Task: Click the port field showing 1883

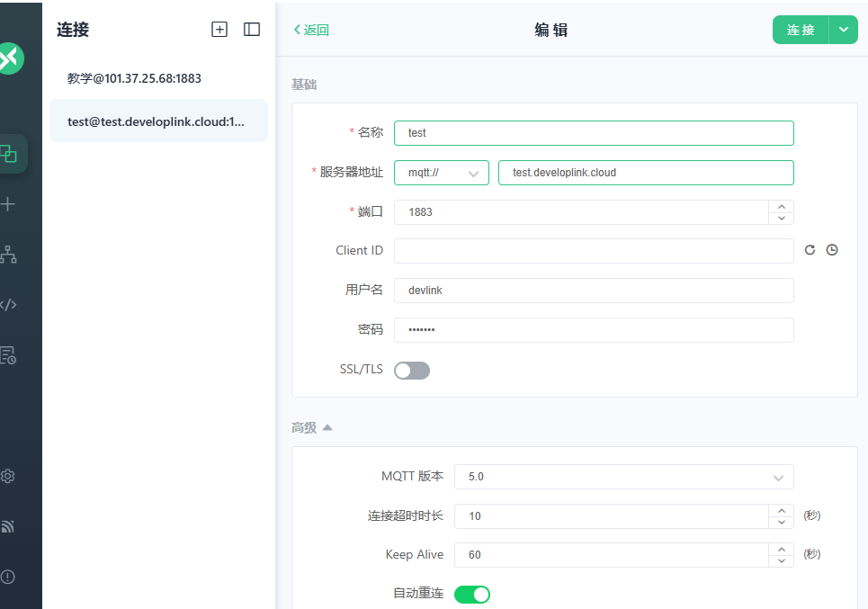Action: (581, 212)
